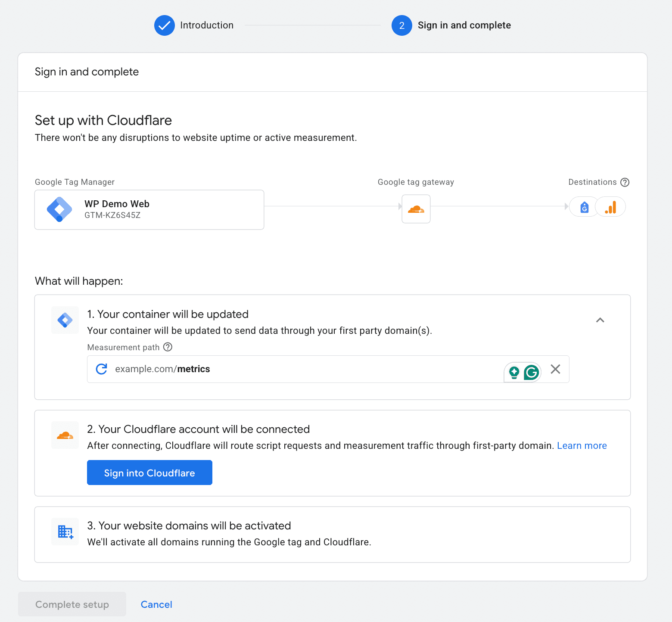Click the Grammarly icon in the path field
The image size is (672, 622).
pos(532,372)
